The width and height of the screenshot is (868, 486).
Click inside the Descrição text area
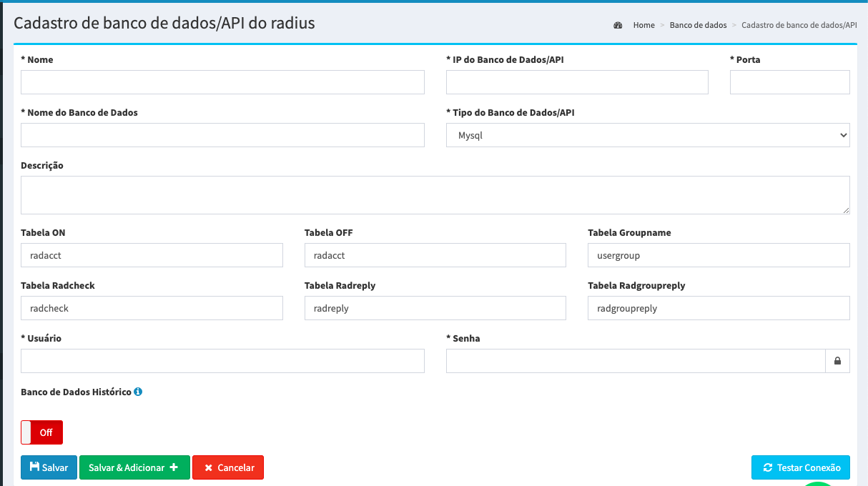(x=435, y=194)
